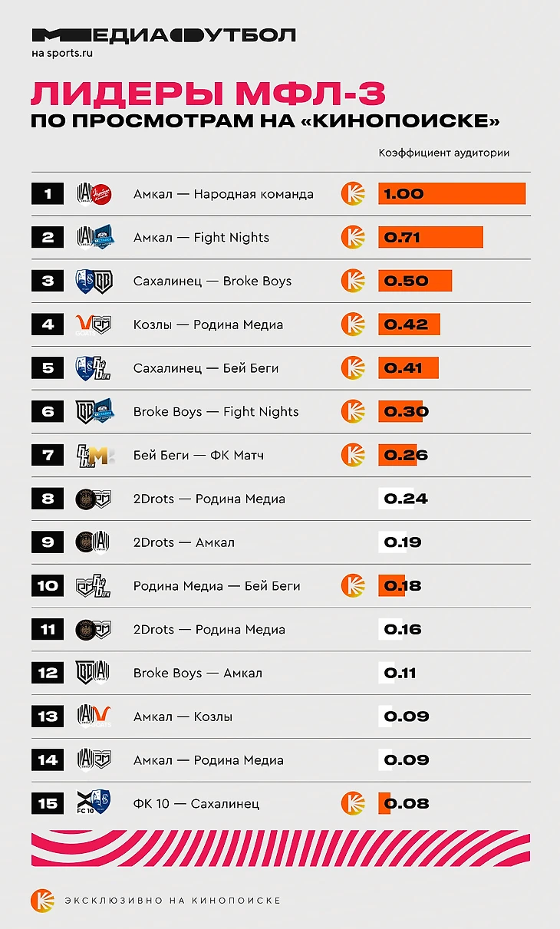Click the 'на sports.ru' text
560x929 pixels.
point(62,54)
